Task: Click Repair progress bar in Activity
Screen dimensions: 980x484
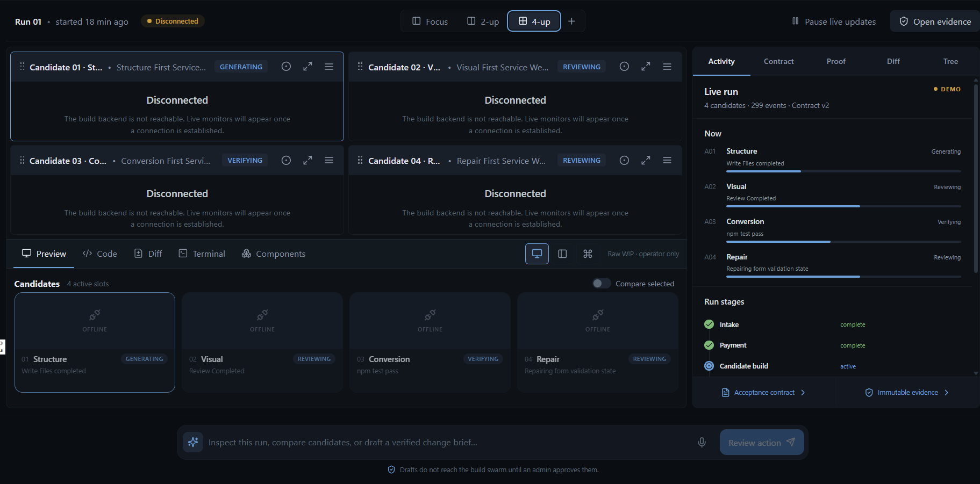Action: 843,277
